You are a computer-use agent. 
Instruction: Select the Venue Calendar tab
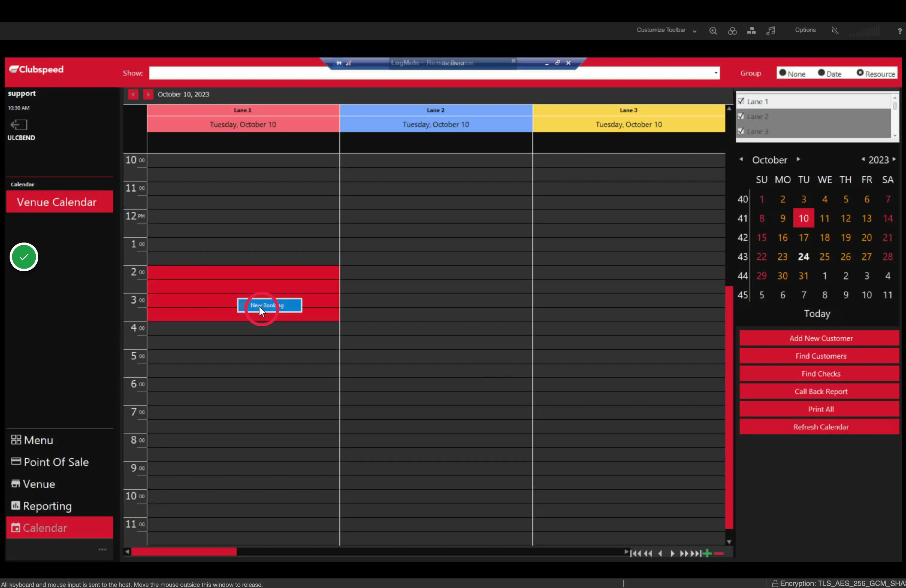click(60, 201)
